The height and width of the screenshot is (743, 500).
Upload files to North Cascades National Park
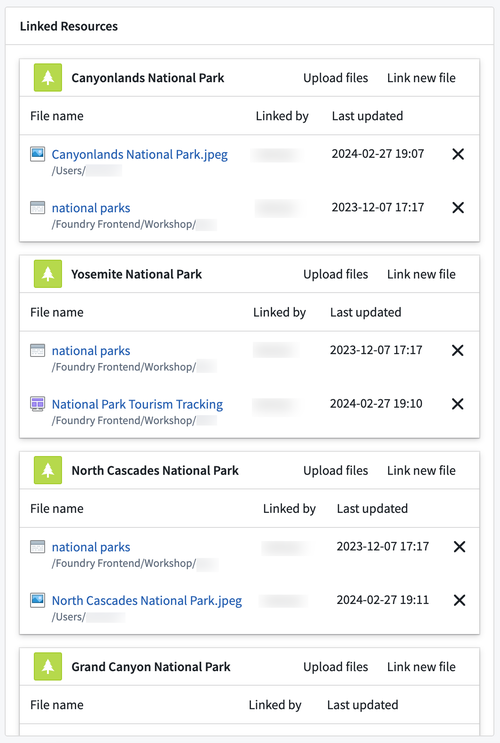coord(336,470)
